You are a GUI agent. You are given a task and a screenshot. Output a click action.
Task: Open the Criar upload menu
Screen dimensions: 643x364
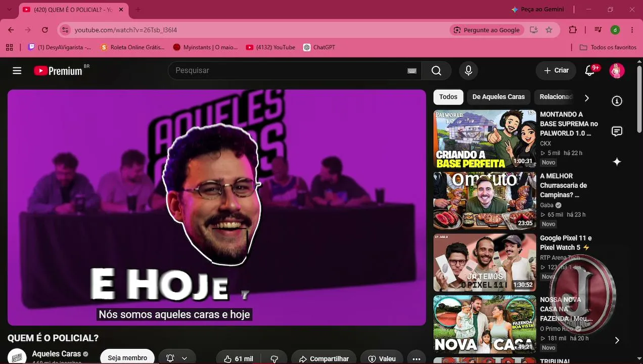(556, 71)
